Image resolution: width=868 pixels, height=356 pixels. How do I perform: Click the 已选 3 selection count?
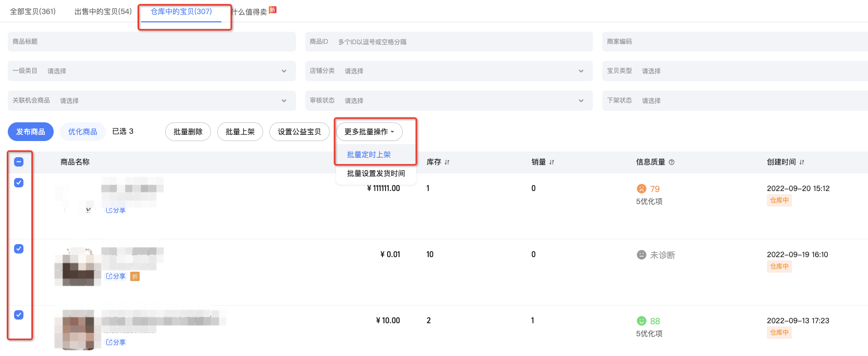(123, 131)
